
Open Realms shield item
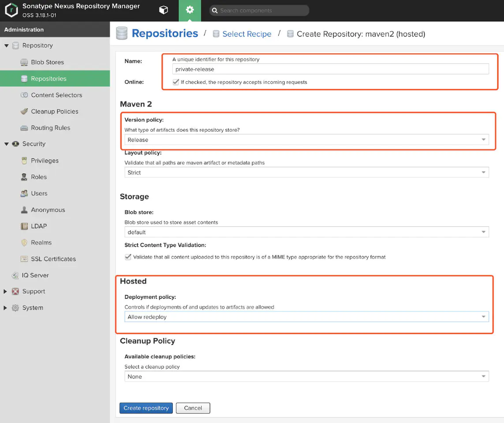(24, 242)
